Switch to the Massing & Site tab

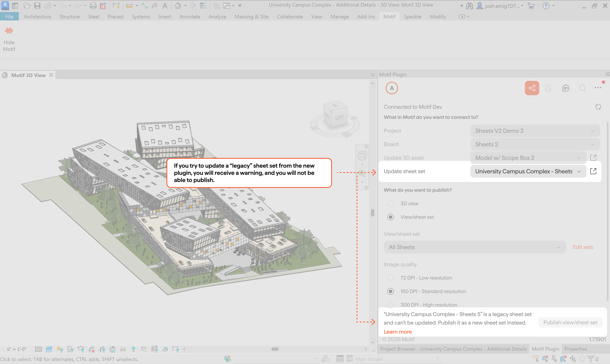(x=252, y=16)
